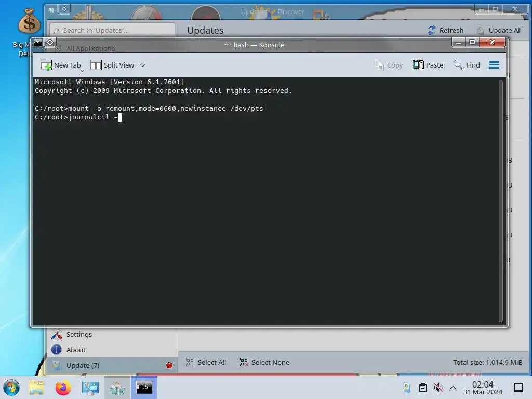Launch Firefox from taskbar
Image resolution: width=532 pixels, height=399 pixels.
[63, 388]
